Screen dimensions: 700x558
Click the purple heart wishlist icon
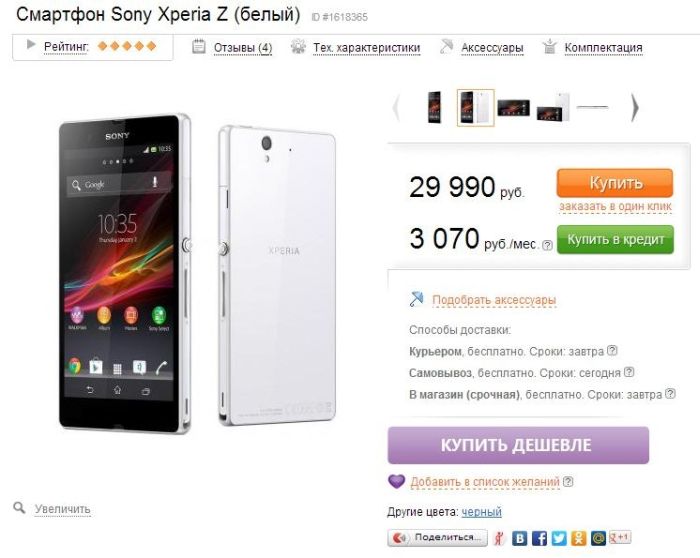(x=396, y=481)
